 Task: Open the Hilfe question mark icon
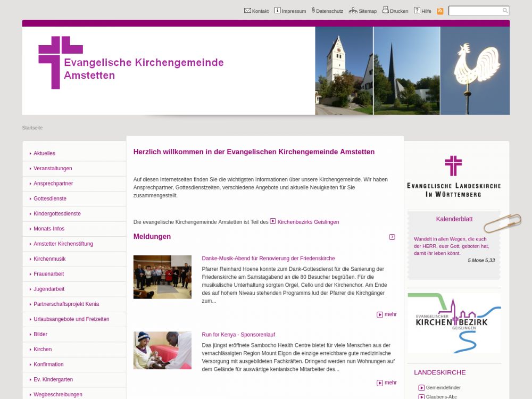pyautogui.click(x=417, y=11)
